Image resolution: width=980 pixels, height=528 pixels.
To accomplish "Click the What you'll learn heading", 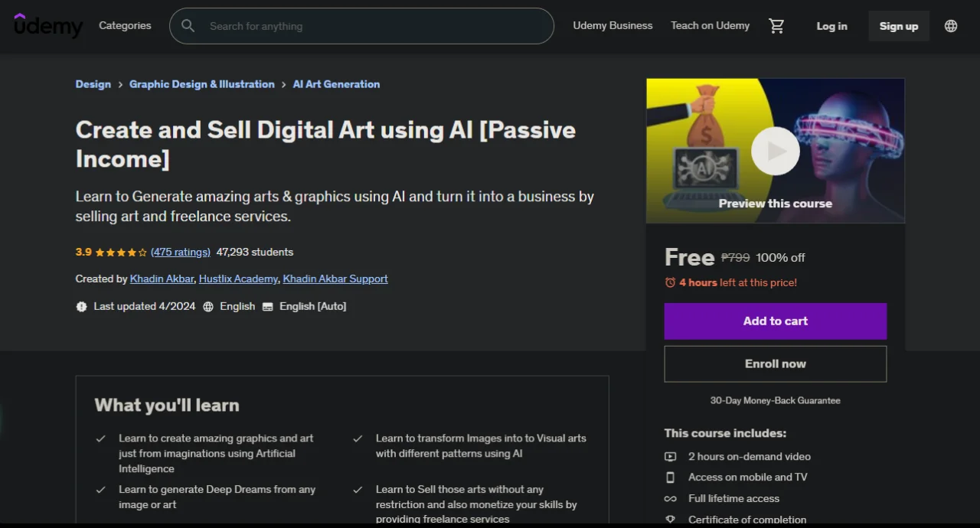I will pos(167,406).
